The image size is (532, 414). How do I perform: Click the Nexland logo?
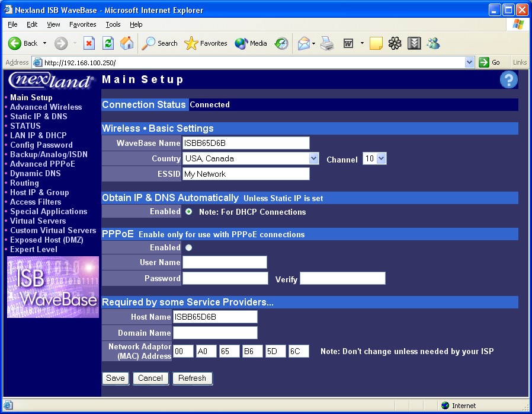(51, 80)
